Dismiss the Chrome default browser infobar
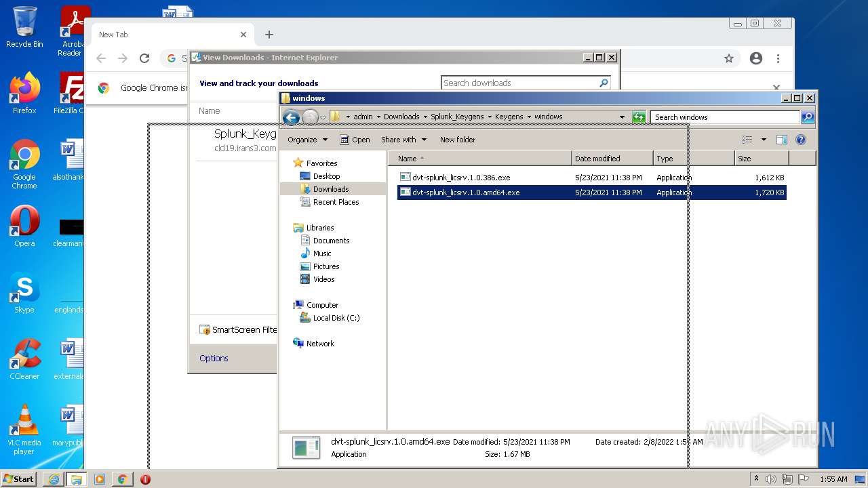The image size is (868, 488). click(776, 87)
